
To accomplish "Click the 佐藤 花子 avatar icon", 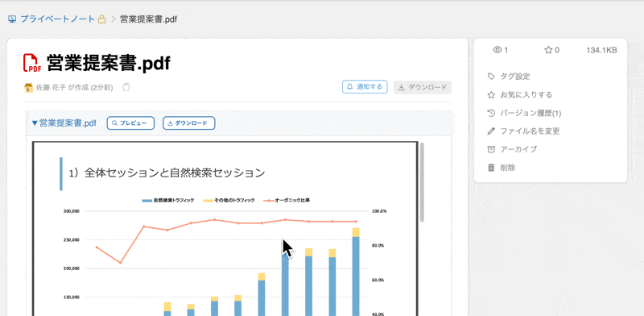I will 29,87.
